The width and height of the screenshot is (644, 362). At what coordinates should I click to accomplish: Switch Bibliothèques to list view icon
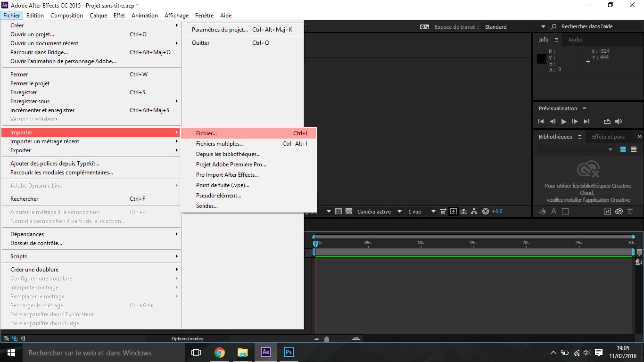coord(634,149)
